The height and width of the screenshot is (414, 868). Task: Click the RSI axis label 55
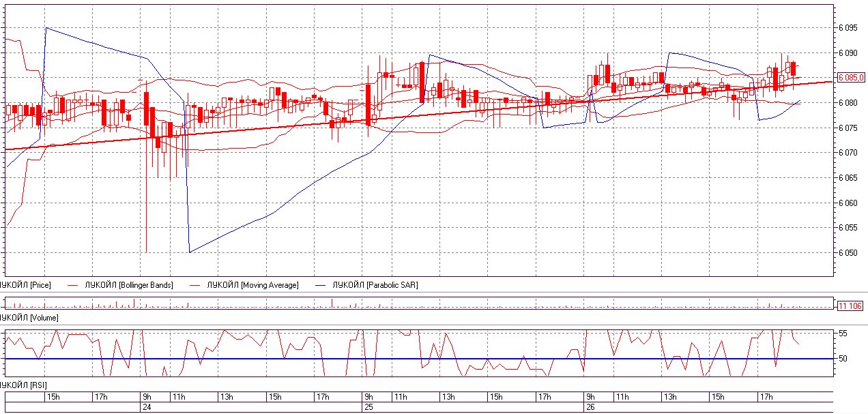pos(843,333)
